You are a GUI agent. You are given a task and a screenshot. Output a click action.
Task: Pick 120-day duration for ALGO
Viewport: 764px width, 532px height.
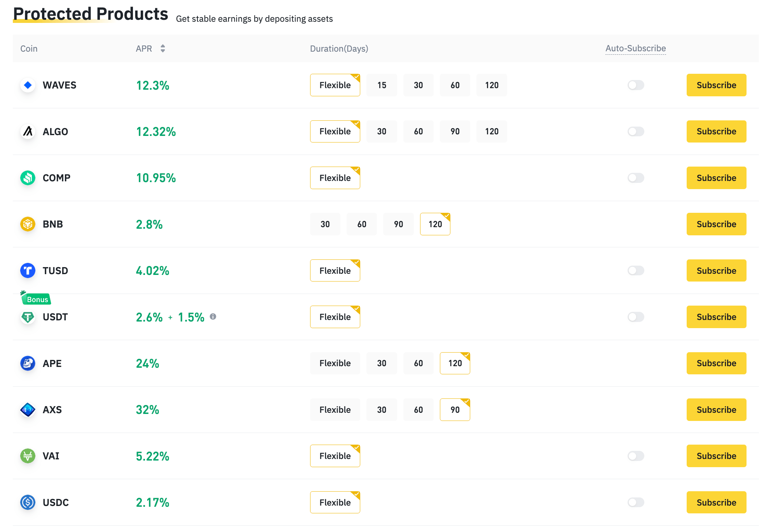click(492, 131)
